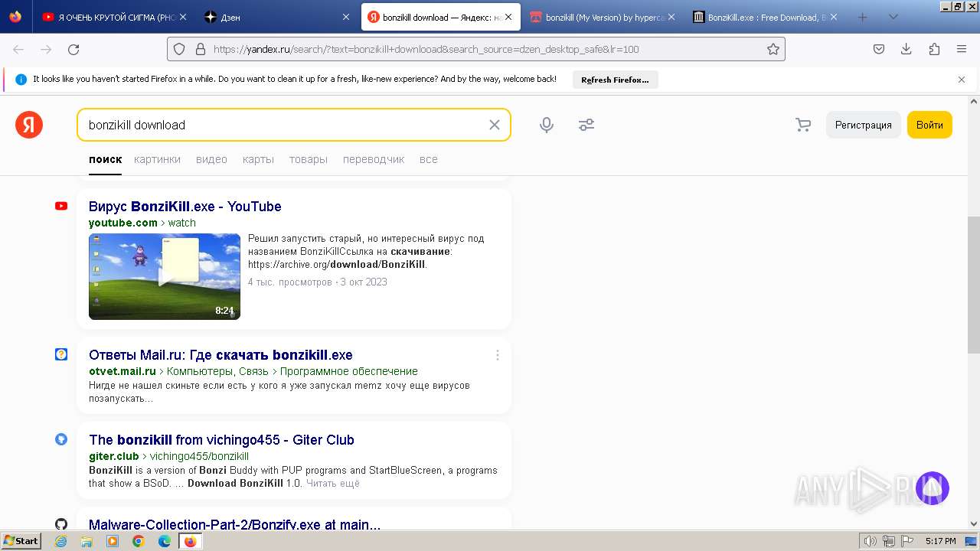Click the Refresh Firefox… button
The width and height of the screenshot is (980, 551).
615,80
